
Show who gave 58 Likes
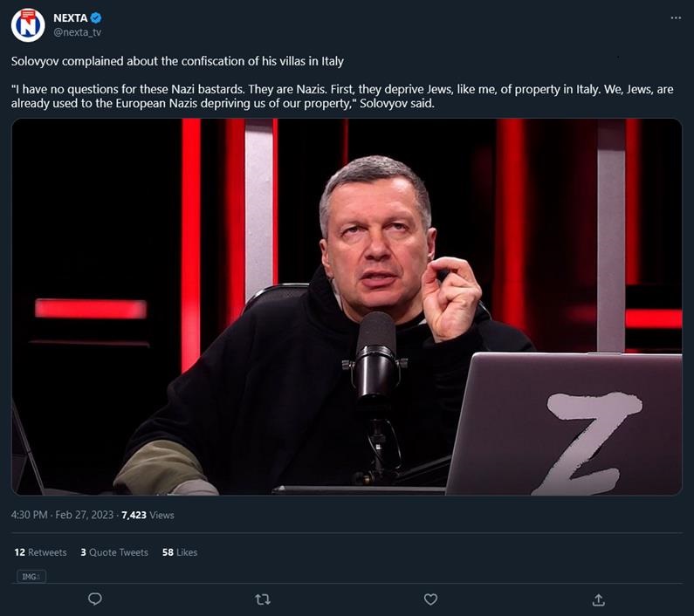click(x=180, y=552)
